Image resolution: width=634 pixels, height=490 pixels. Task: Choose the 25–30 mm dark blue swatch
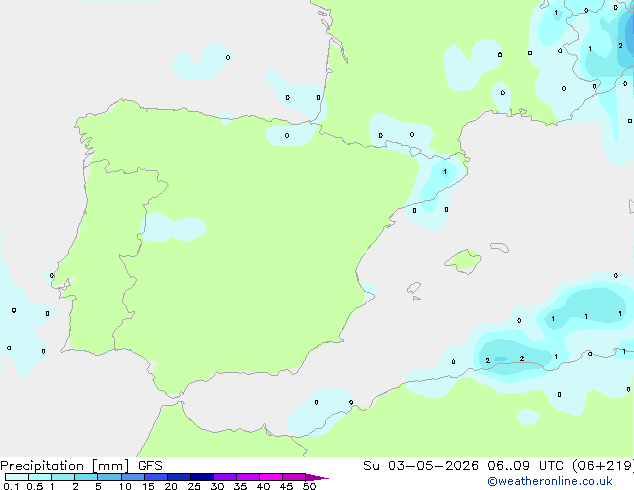point(202,477)
